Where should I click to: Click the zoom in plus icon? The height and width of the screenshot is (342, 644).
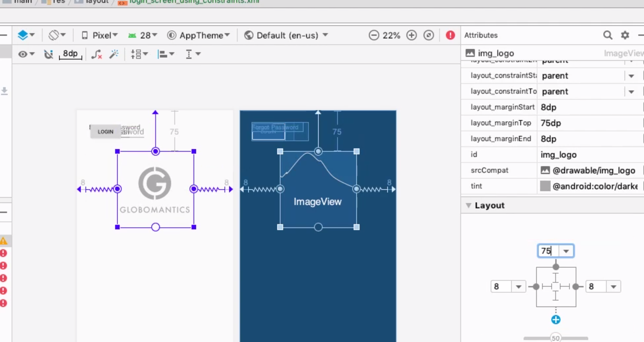[x=411, y=35]
